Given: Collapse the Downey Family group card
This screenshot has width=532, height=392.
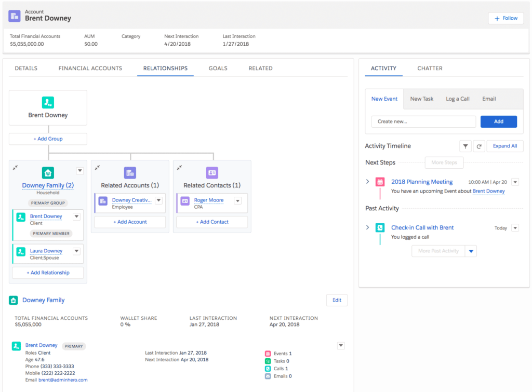Looking at the screenshot, I should (x=16, y=167).
